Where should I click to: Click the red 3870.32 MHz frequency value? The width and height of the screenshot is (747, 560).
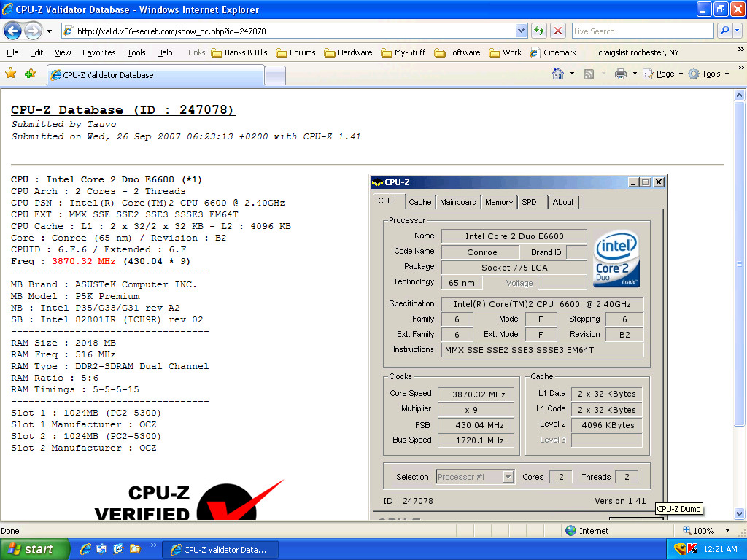pos(84,261)
